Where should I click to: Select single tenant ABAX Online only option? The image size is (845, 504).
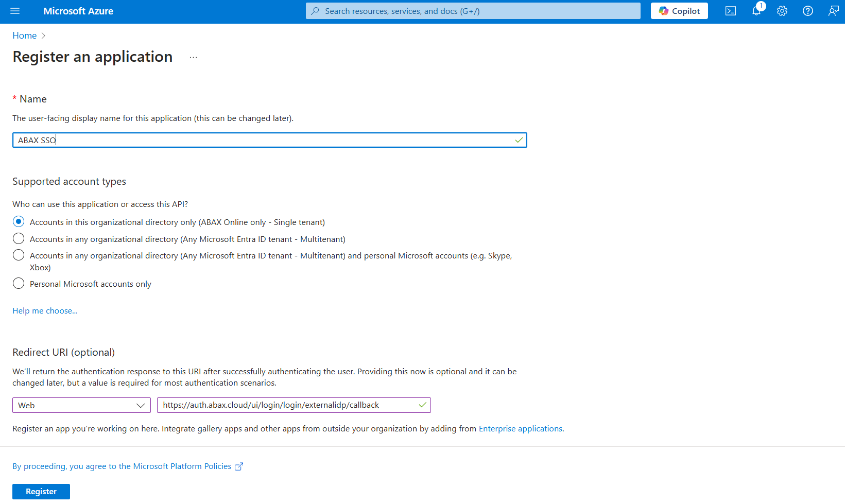[19, 222]
